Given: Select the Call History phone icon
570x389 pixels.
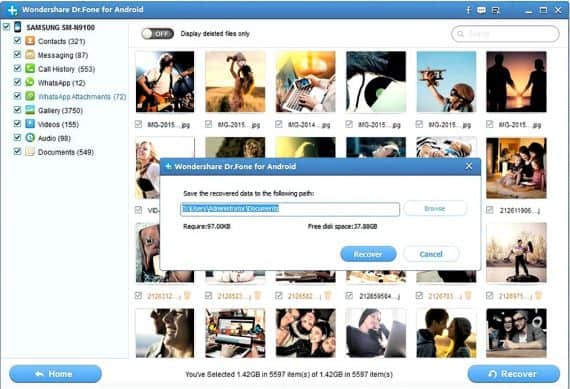Looking at the screenshot, I should coord(30,68).
